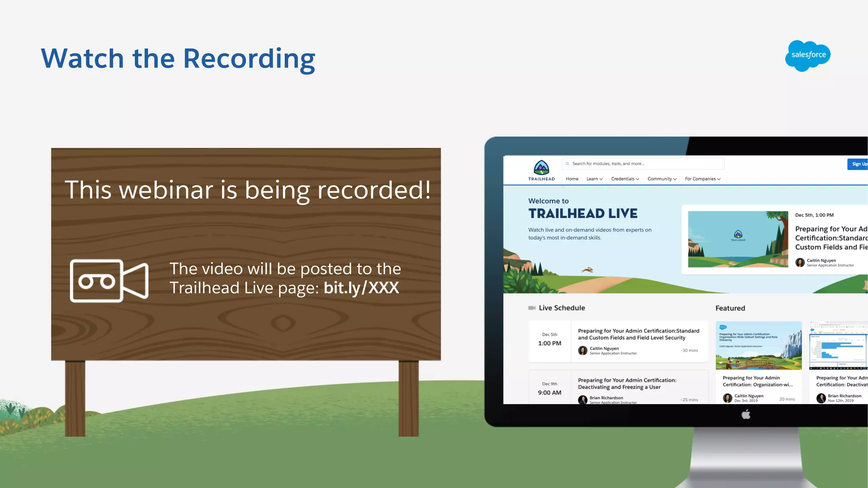Screen dimensions: 868x488
Task: Go to the Home nav item
Action: 572,179
